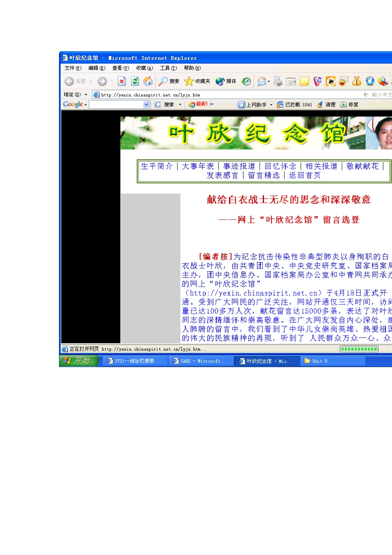Print the page with the printer icon

[278, 81]
